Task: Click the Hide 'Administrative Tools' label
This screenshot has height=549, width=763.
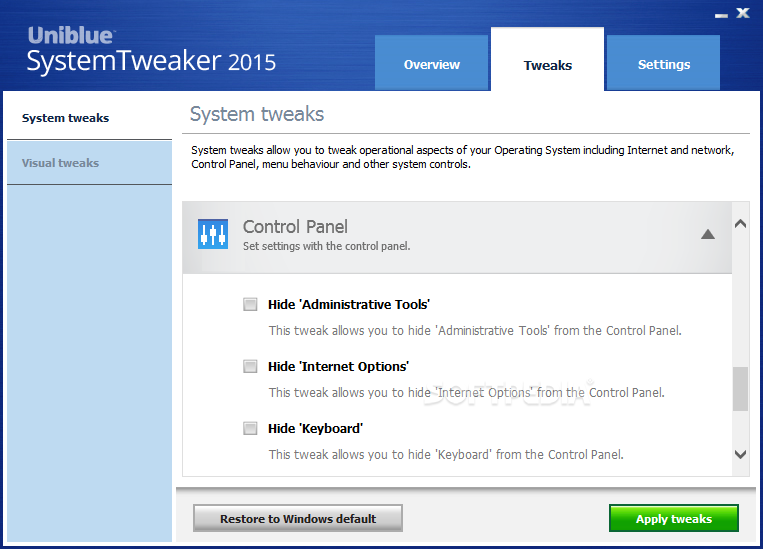Action: pyautogui.click(x=349, y=305)
